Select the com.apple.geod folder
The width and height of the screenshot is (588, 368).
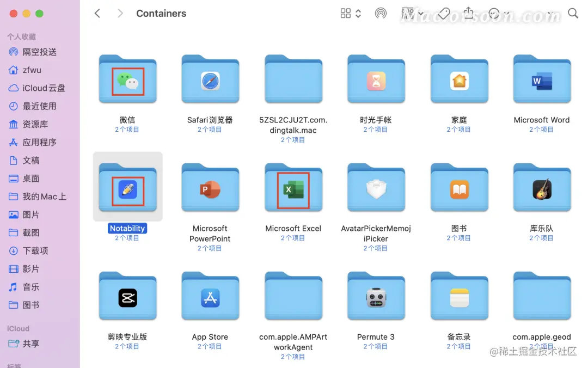pos(542,296)
